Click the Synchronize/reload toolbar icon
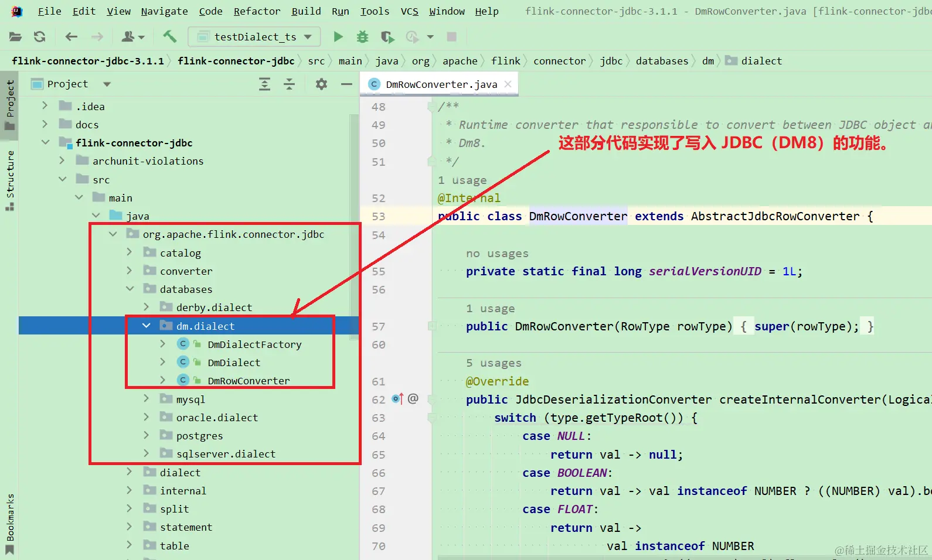 (x=40, y=37)
